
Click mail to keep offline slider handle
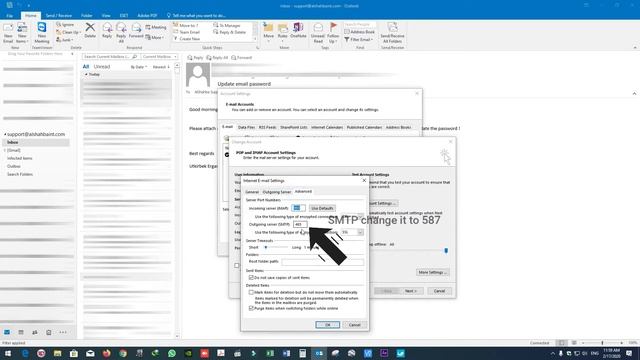click(x=446, y=251)
